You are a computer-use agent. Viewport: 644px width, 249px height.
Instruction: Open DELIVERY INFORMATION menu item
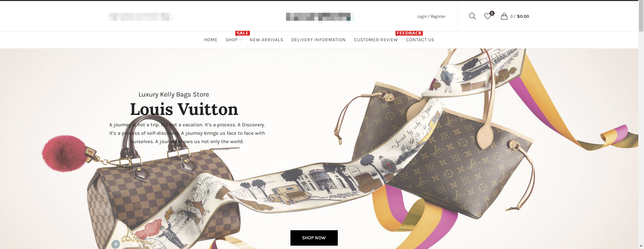click(318, 40)
